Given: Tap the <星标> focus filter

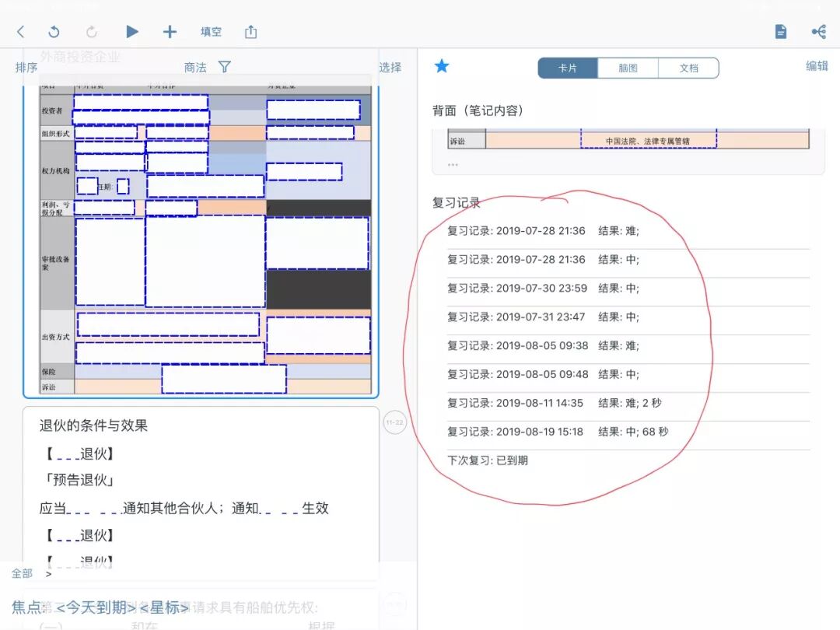Looking at the screenshot, I should tap(164, 607).
